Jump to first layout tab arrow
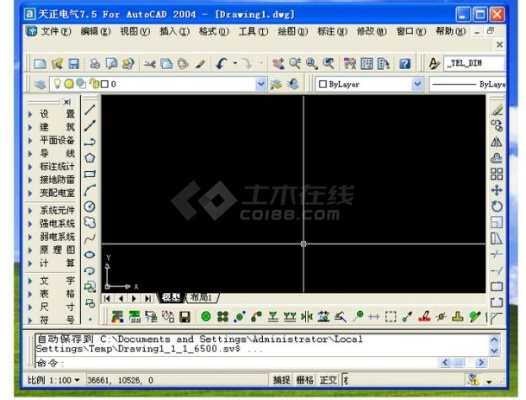 click(x=107, y=298)
